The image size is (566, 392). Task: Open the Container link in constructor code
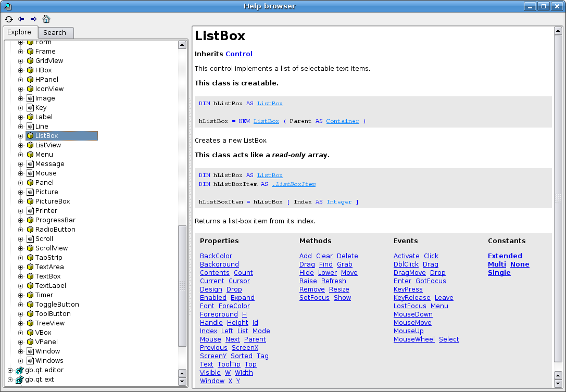point(343,121)
